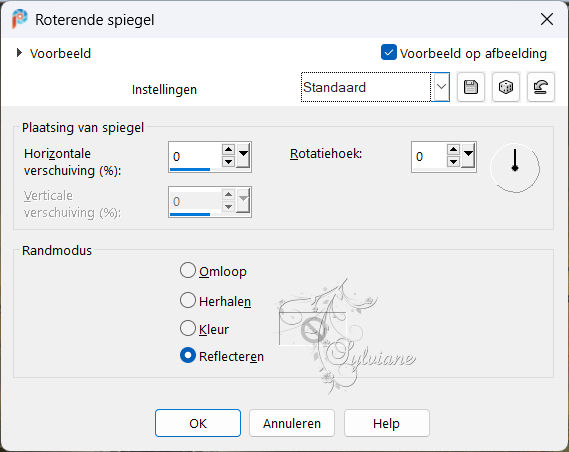Expand the Voorbeeld preview triangle
The image size is (569, 452).
pos(19,53)
